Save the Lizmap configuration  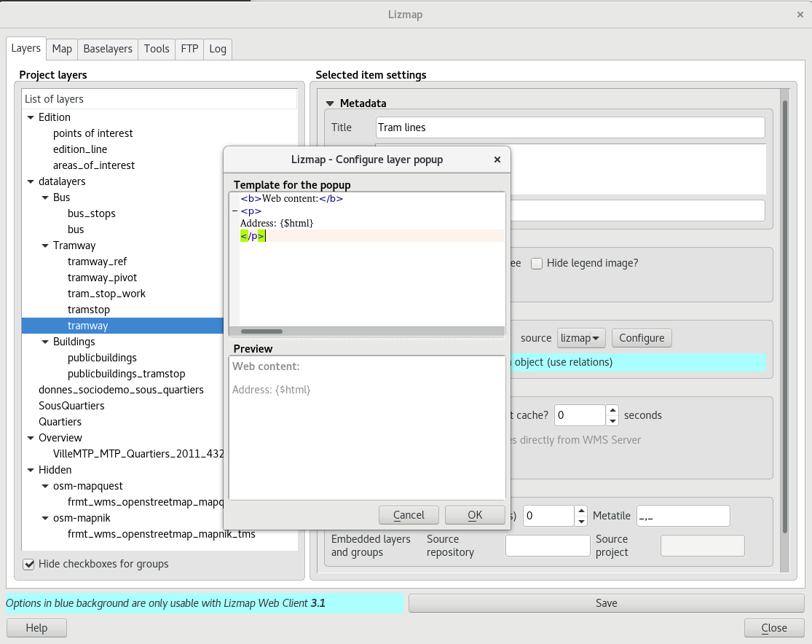pos(606,603)
